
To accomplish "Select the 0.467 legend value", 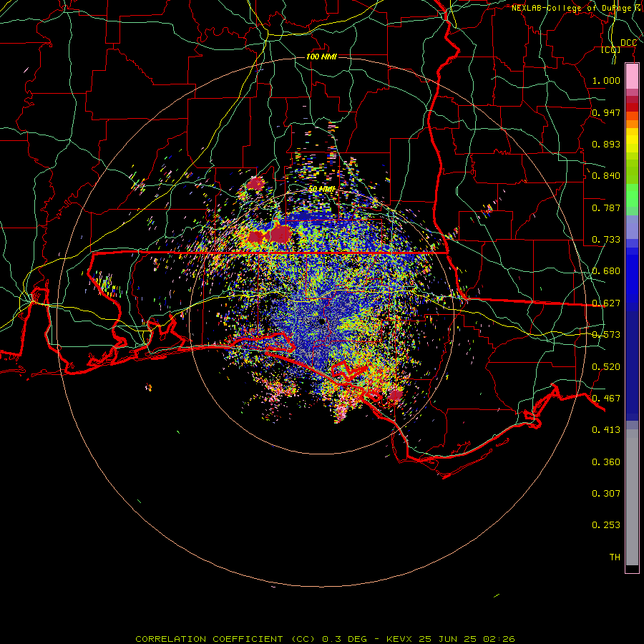I will click(x=606, y=399).
